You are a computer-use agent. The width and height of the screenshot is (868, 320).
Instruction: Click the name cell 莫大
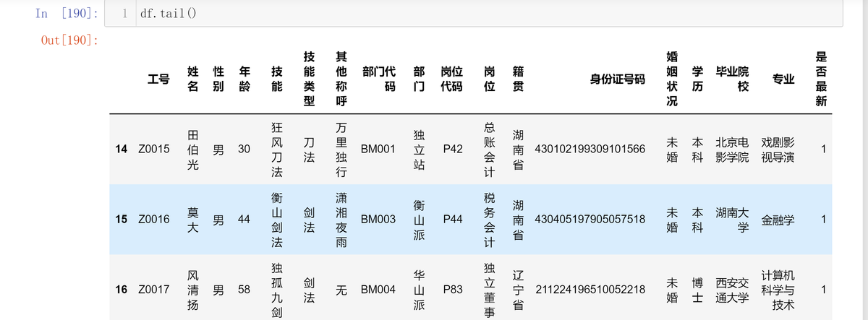(193, 219)
